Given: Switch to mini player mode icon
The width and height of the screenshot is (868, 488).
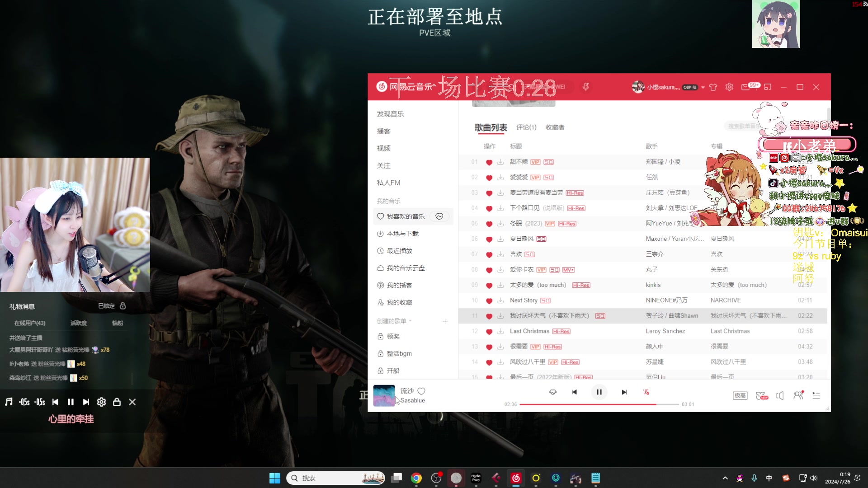Looking at the screenshot, I should [768, 87].
